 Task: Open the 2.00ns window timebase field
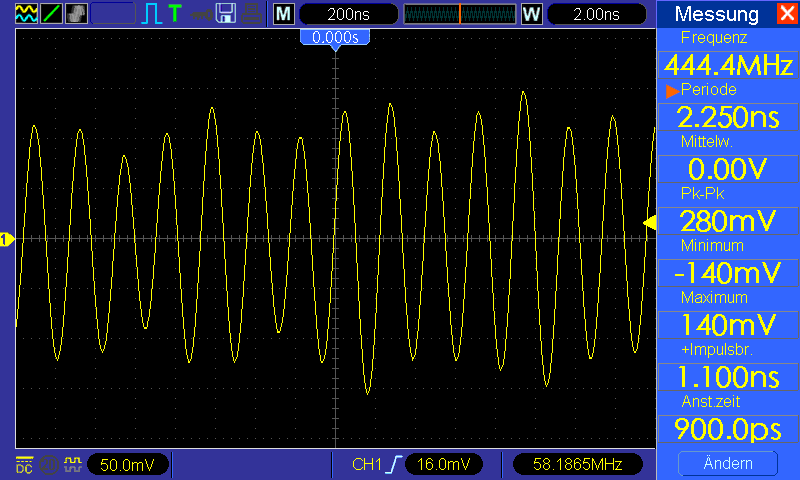(596, 14)
